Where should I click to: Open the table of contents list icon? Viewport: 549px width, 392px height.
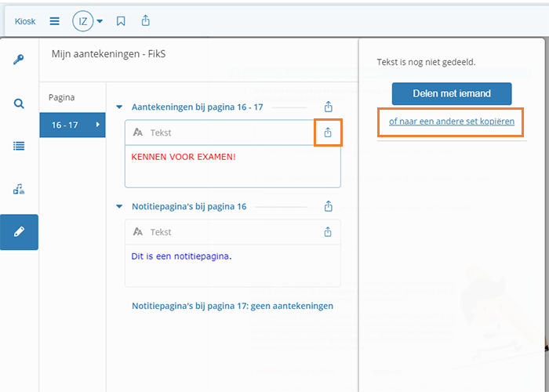19,146
